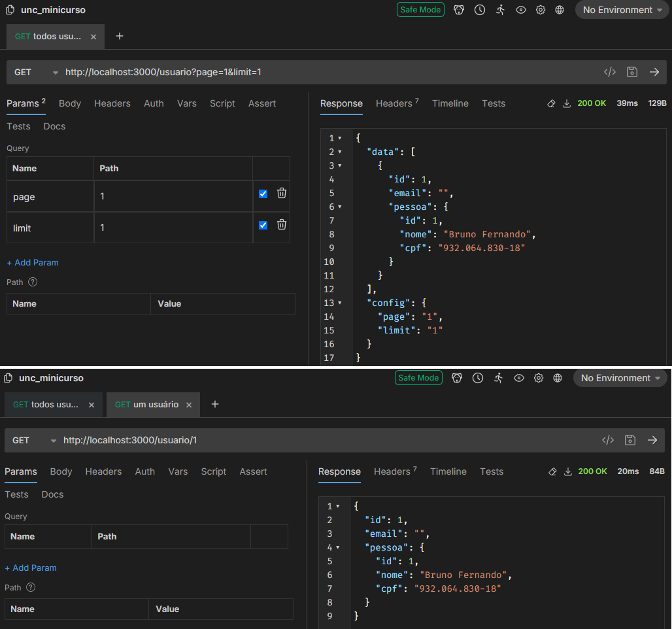This screenshot has width=672, height=629.
Task: Fold the "pessoa" object in the 84B response
Action: point(338,547)
